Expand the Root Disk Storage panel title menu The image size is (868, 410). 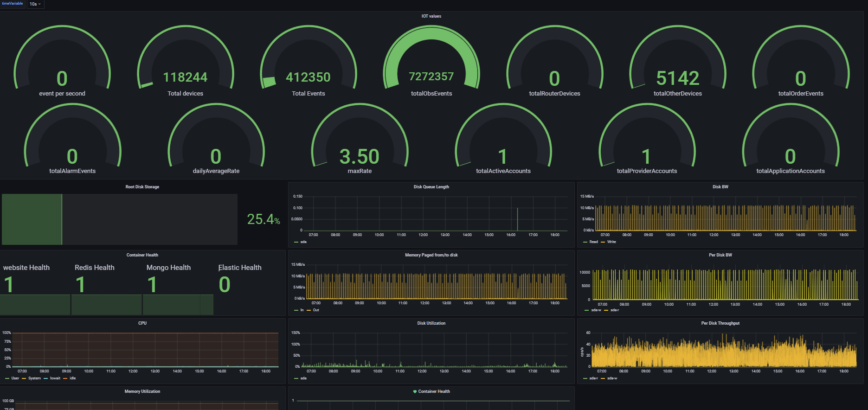tap(142, 187)
